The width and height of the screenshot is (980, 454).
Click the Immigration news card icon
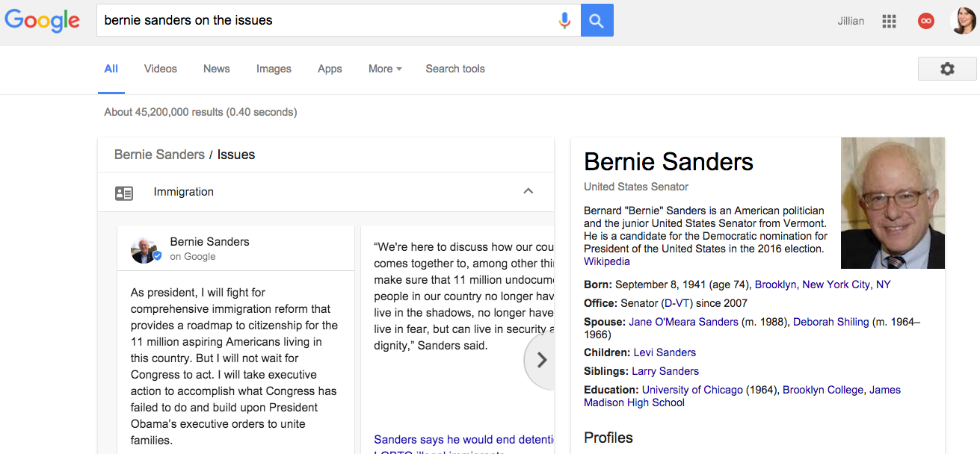[x=124, y=193]
